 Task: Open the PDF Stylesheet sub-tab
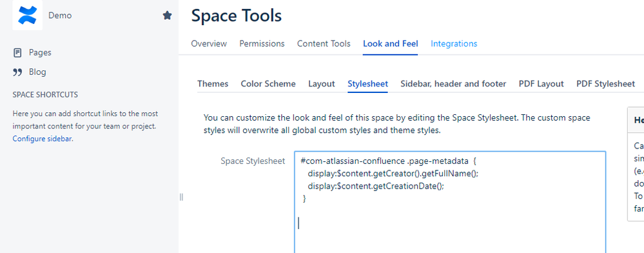tap(605, 84)
